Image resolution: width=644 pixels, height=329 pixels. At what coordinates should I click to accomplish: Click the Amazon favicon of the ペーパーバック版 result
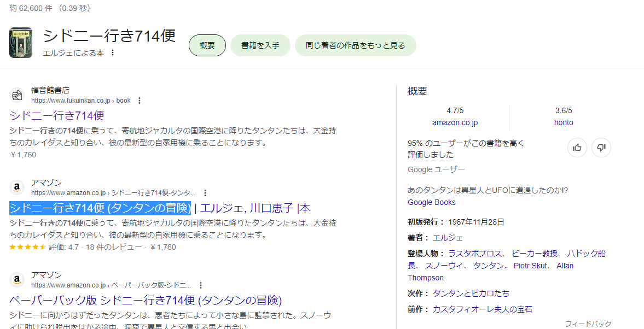pos(17,280)
